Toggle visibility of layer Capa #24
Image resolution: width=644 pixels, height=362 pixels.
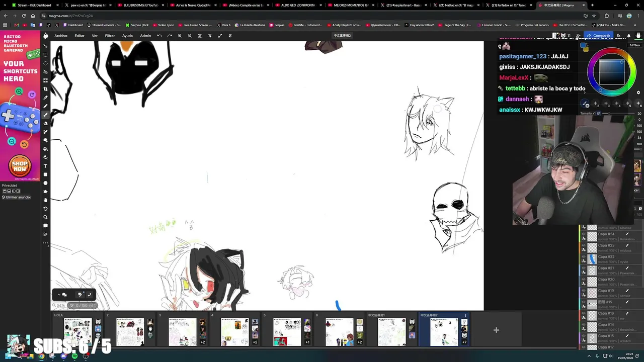pyautogui.click(x=584, y=234)
